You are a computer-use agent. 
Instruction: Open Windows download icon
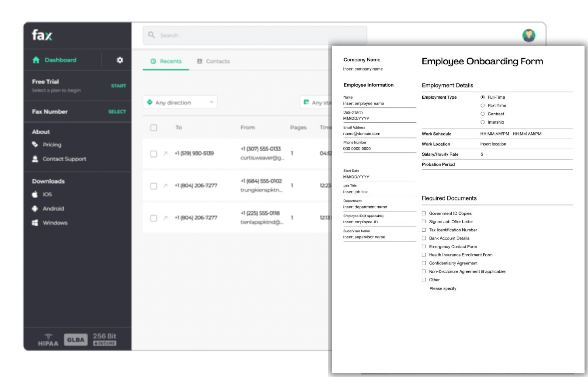click(x=35, y=223)
